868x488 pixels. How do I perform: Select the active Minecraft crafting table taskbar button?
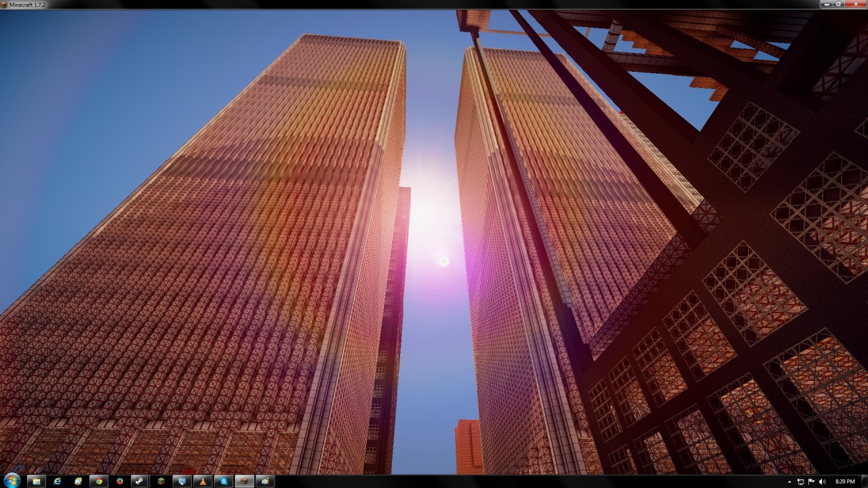tap(244, 481)
